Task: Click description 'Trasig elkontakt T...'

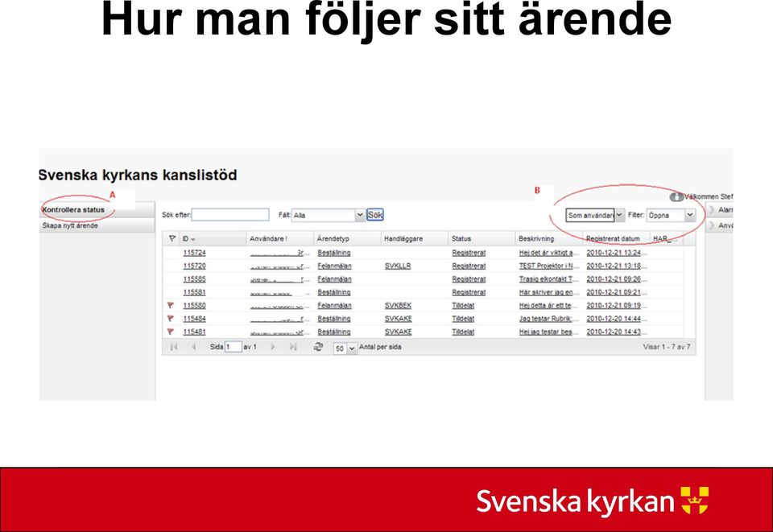Action: [x=549, y=279]
